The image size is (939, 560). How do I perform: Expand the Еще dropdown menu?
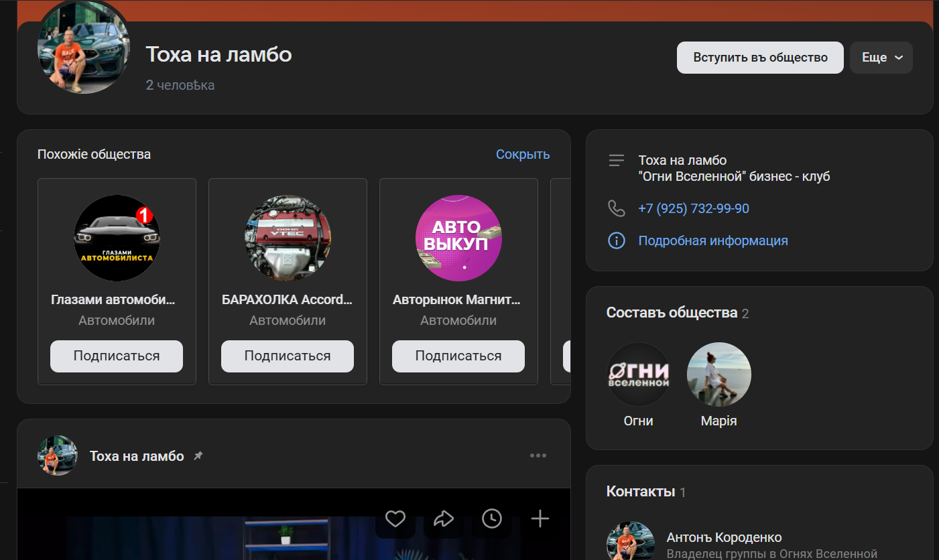click(881, 58)
